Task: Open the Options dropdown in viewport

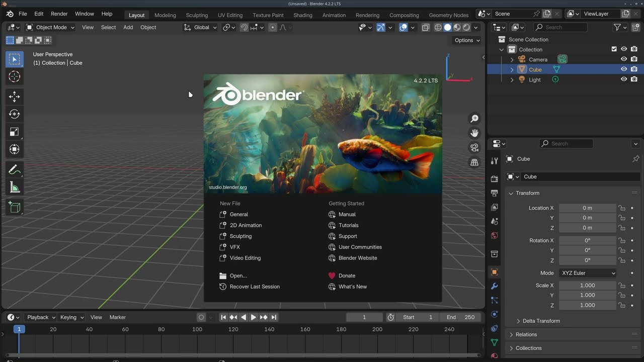Action: (x=467, y=40)
